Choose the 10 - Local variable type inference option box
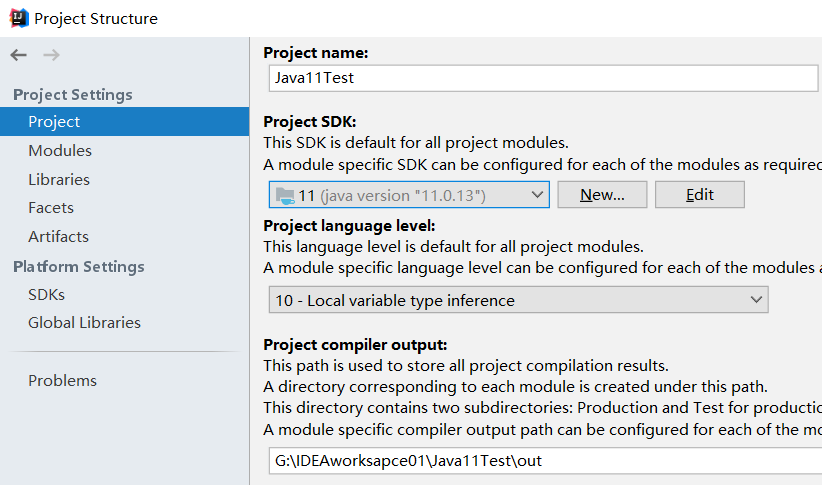Screen dimensions: 822x485 (x=518, y=300)
